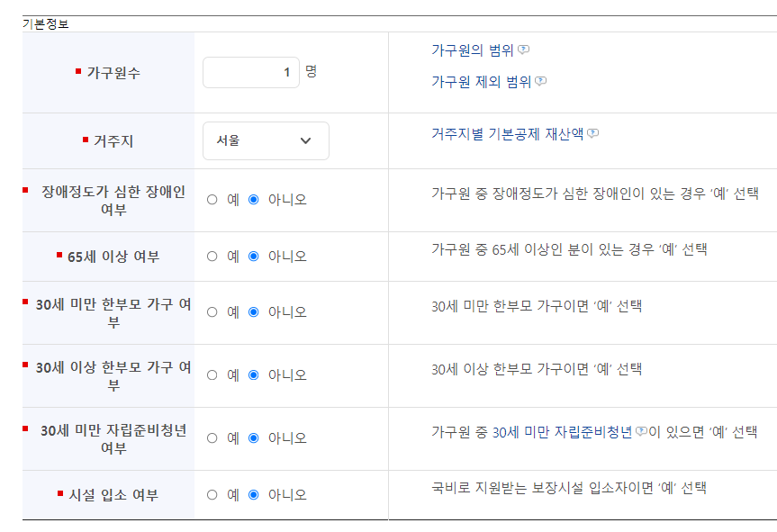
Task: Click the 가구원수 number input field
Action: coord(250,72)
